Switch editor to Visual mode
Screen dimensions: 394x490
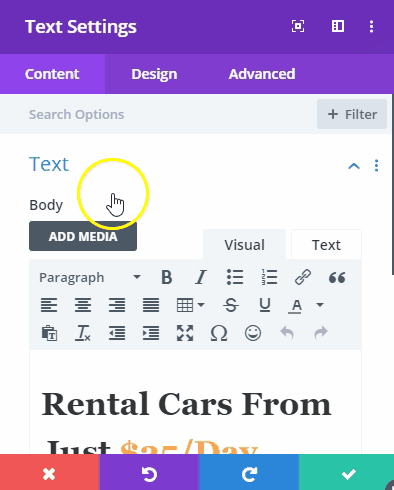pyautogui.click(x=244, y=245)
